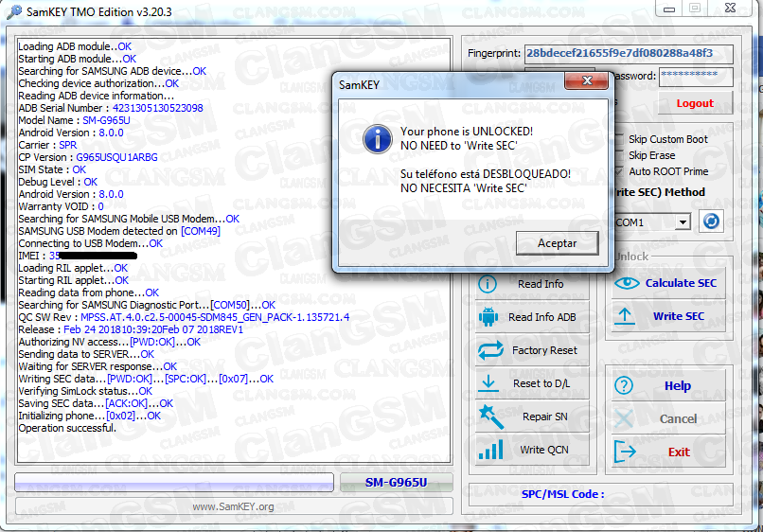Viewport: 763px width, 532px height.
Task: Open the COM1 port dropdown
Action: pyautogui.click(x=683, y=222)
